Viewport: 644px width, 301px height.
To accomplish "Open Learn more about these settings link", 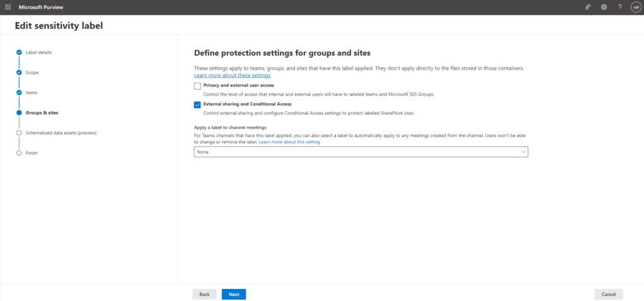I will (232, 75).
